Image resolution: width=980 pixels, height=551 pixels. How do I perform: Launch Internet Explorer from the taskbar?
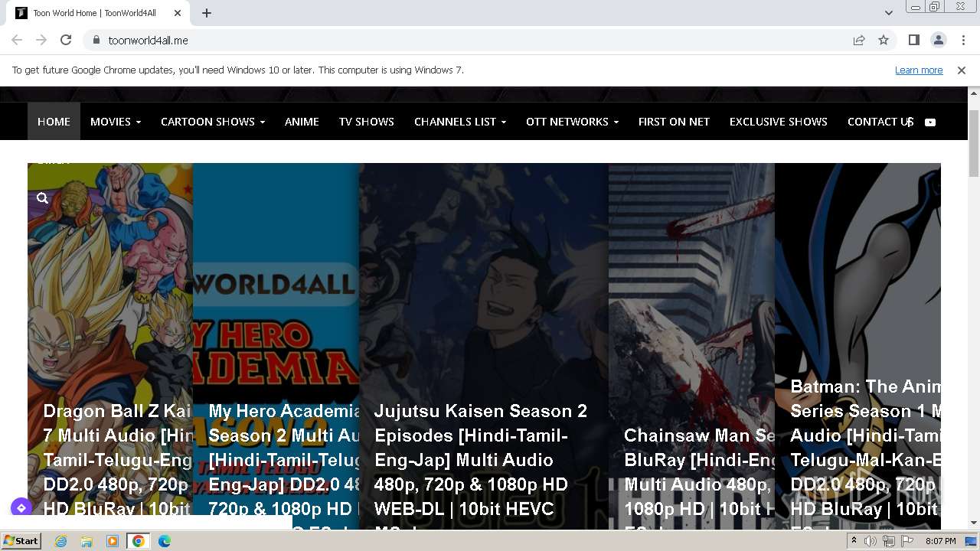point(60,541)
